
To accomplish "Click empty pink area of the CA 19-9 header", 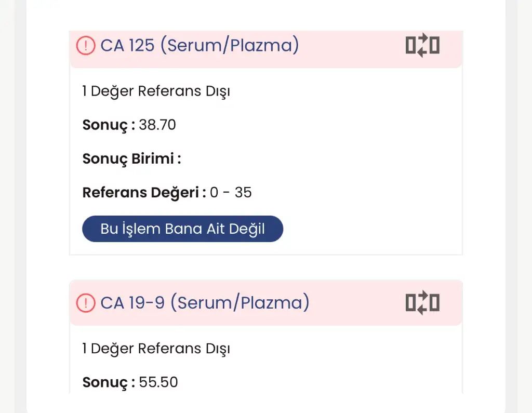I will click(x=358, y=303).
